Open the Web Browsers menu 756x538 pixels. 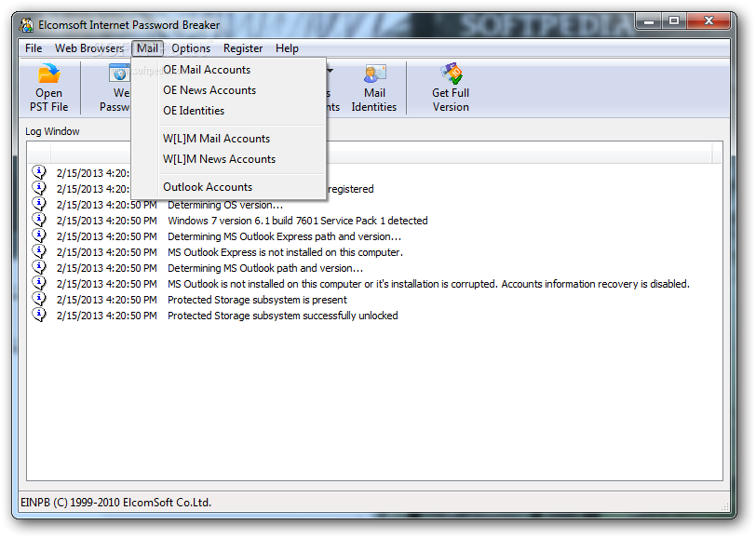click(x=88, y=48)
